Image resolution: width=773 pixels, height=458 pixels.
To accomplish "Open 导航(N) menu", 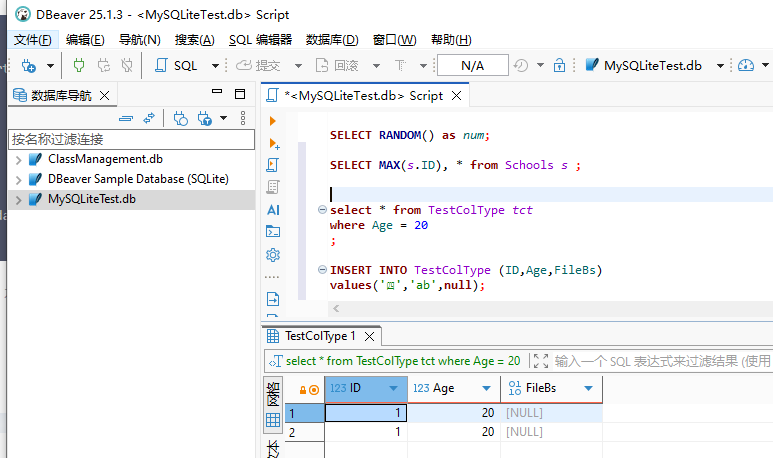I will coord(140,40).
